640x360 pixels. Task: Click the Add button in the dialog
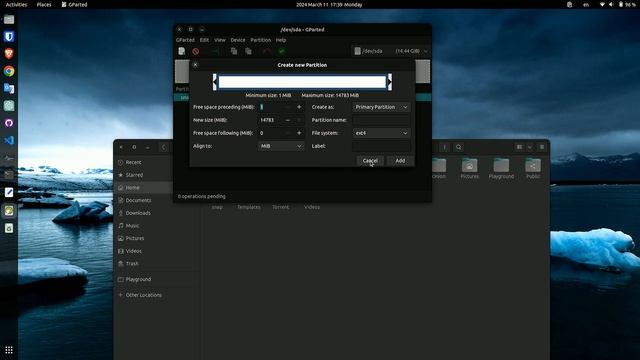tap(400, 161)
